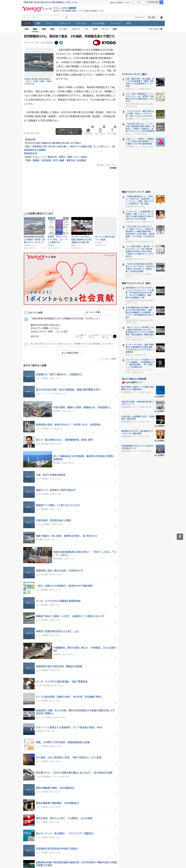Select the 科学 category
186x868 pixels.
pyautogui.click(x=95, y=29)
